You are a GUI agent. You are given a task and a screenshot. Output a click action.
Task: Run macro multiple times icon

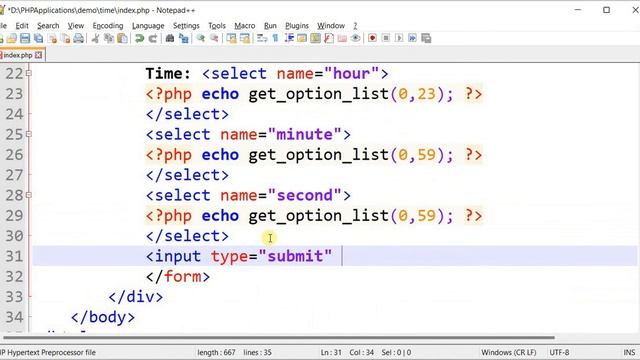pyautogui.click(x=413, y=38)
